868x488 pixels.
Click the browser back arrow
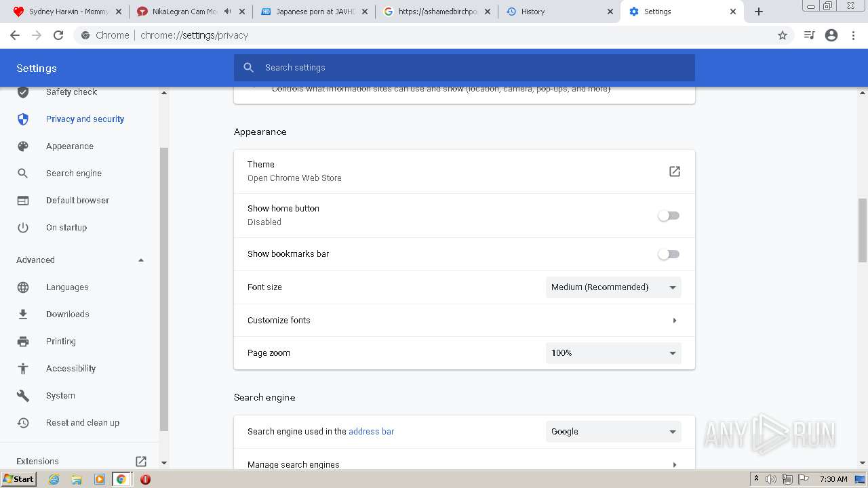[15, 35]
